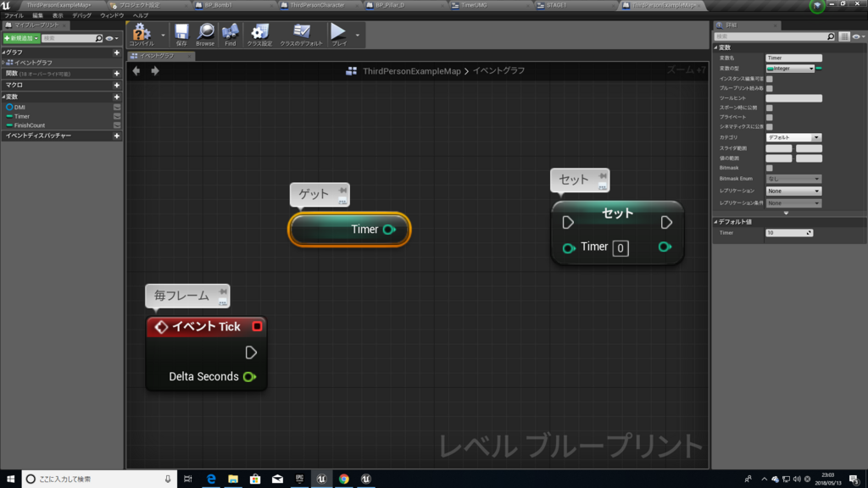Viewport: 868px width, 488px height.
Task: Click the My Blueprint search magnifier icon
Action: pos(98,38)
